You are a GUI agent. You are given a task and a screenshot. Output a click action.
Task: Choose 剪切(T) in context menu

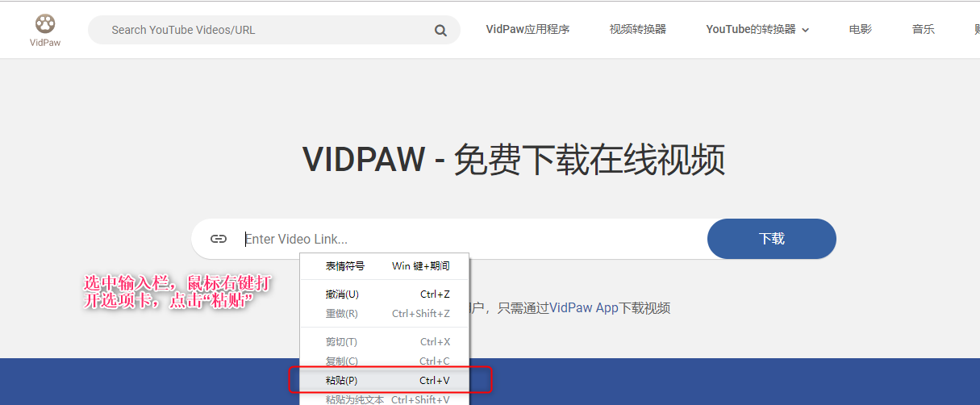click(385, 342)
